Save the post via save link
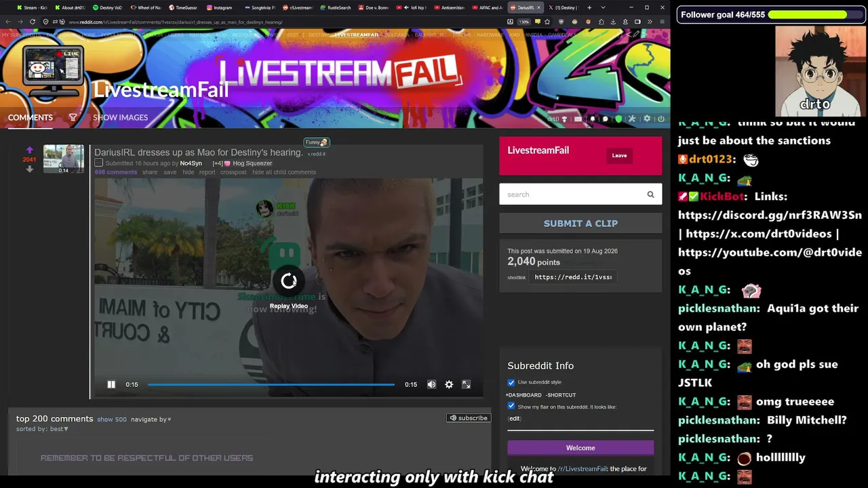Screen dimensions: 868x488 (170, 172)
